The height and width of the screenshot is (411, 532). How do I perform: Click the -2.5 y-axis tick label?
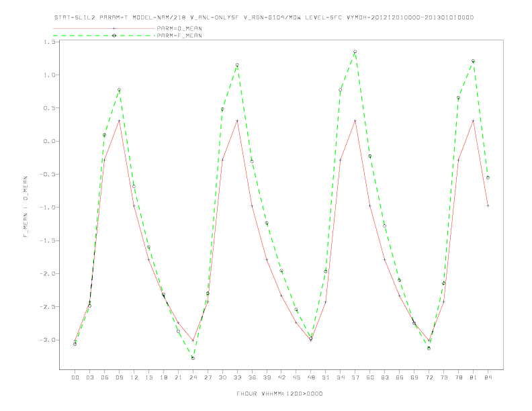click(48, 306)
